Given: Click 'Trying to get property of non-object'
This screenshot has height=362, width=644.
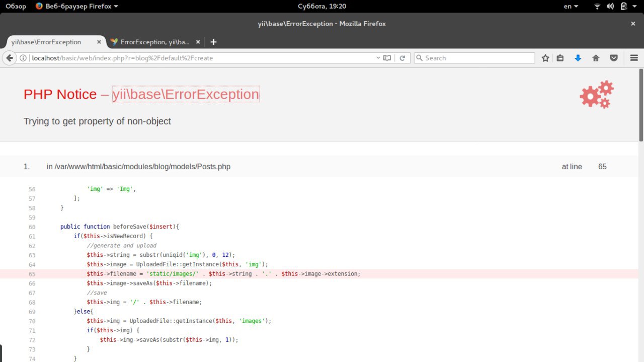Looking at the screenshot, I should pyautogui.click(x=97, y=121).
